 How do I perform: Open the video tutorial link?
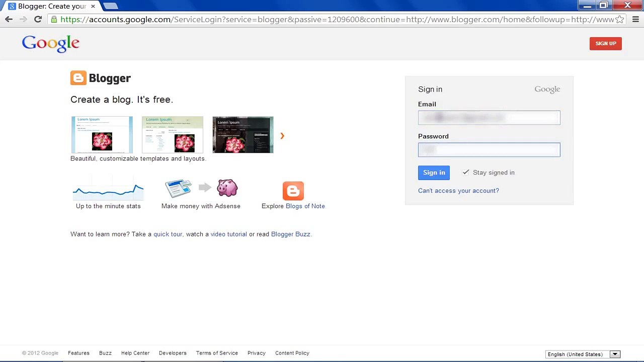pos(229,234)
